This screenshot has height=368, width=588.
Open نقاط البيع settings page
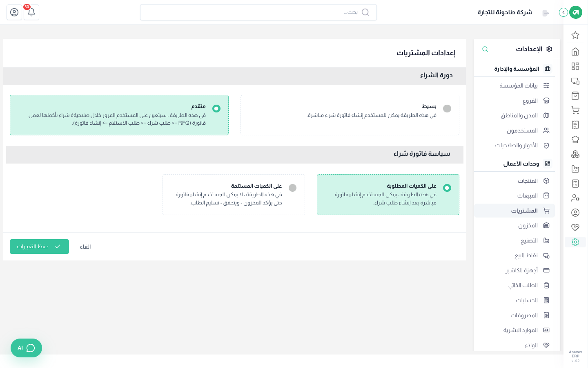pyautogui.click(x=514, y=255)
